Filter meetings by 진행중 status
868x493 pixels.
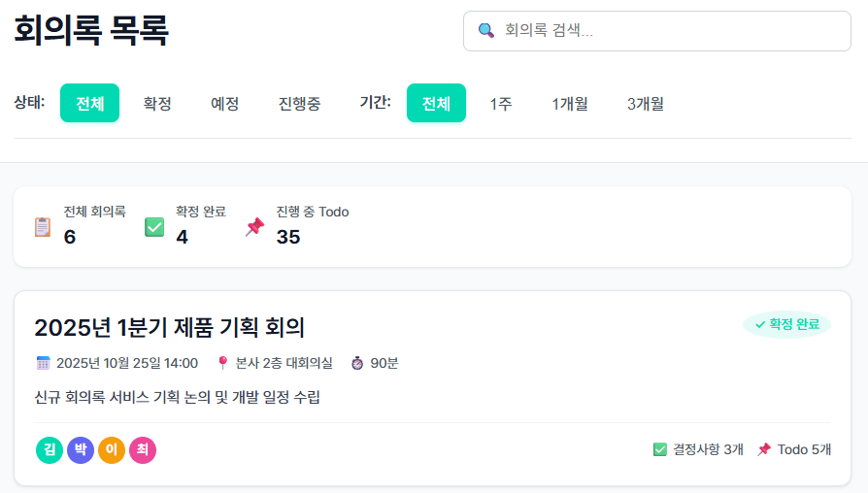299,104
